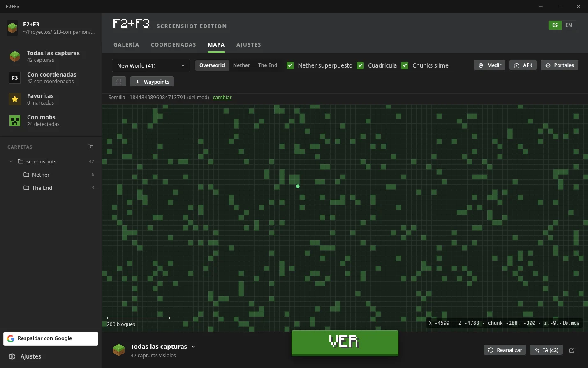Open Ajustes in the sidebar footer
The height and width of the screenshot is (368, 588).
tap(51, 356)
